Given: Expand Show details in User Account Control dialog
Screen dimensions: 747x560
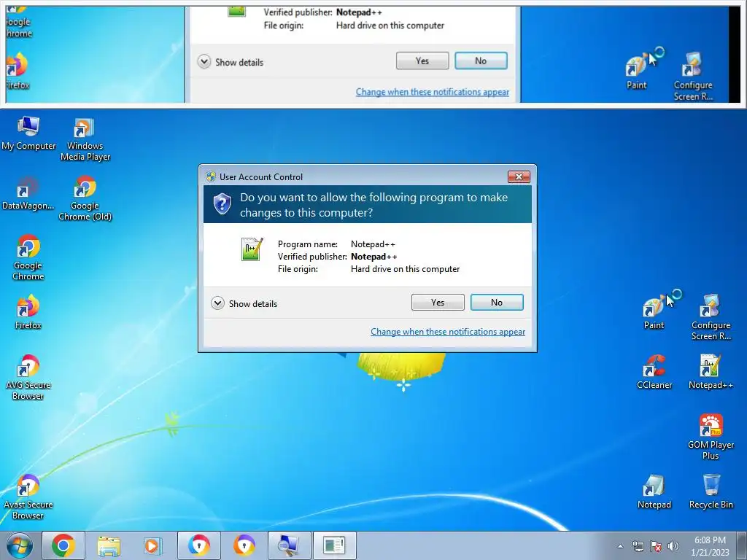Looking at the screenshot, I should click(x=244, y=303).
